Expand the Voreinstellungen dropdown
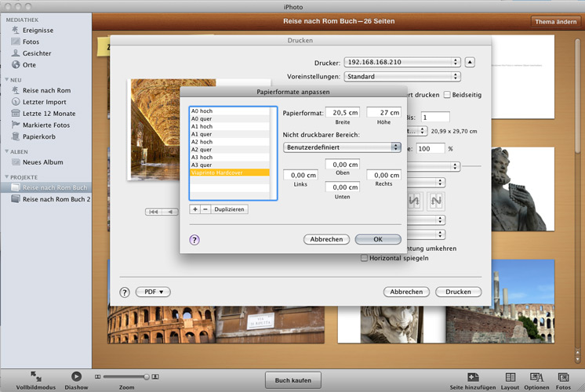The height and width of the screenshot is (392, 585). coord(402,77)
